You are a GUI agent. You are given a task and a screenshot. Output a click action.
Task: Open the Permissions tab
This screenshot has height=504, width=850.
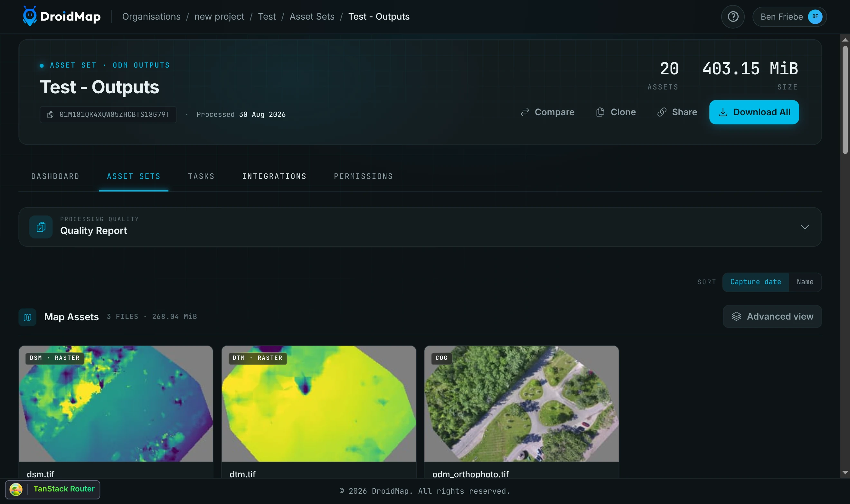click(363, 176)
